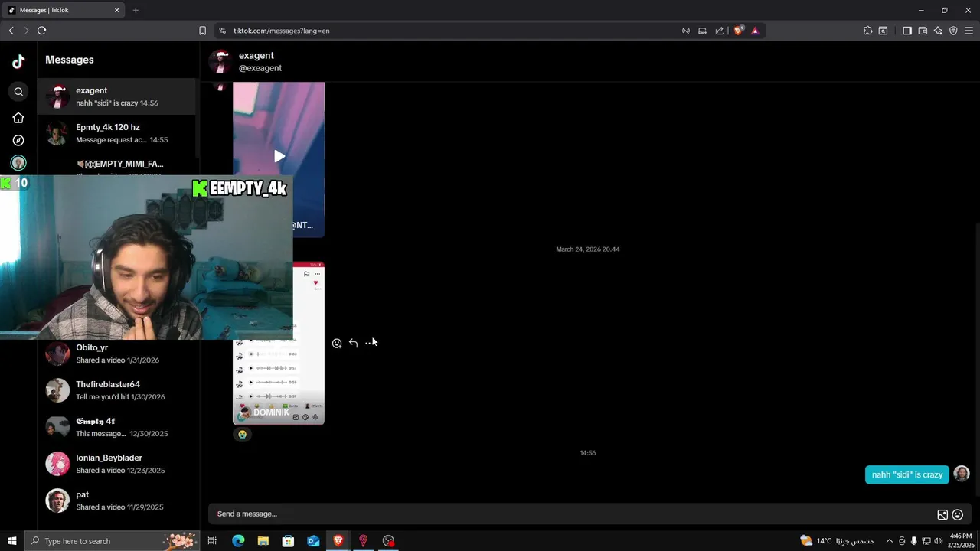Open the Explore compass icon
The width and height of the screenshot is (980, 551).
[x=18, y=140]
